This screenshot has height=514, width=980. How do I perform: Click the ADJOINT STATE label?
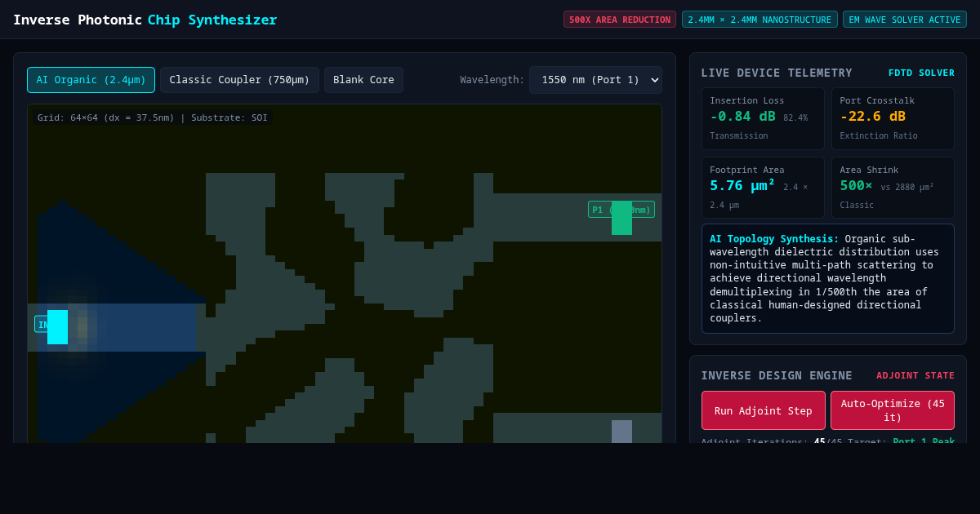(x=915, y=376)
